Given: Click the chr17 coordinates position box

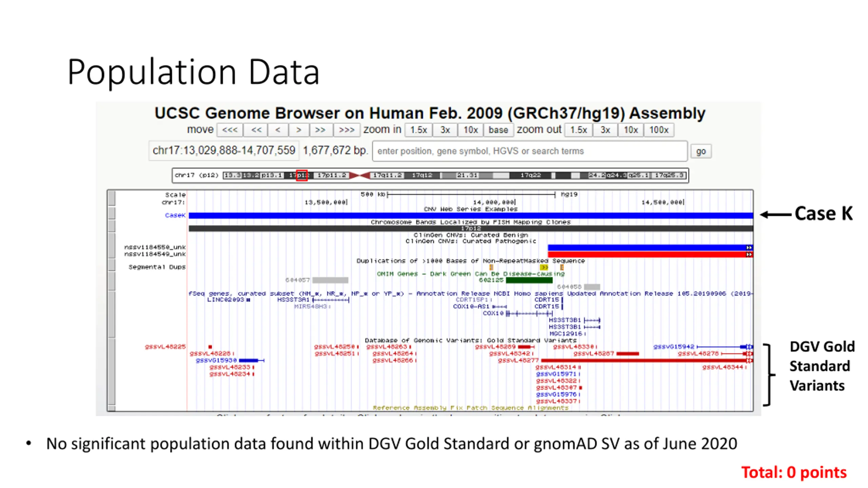Looking at the screenshot, I should 224,150.
